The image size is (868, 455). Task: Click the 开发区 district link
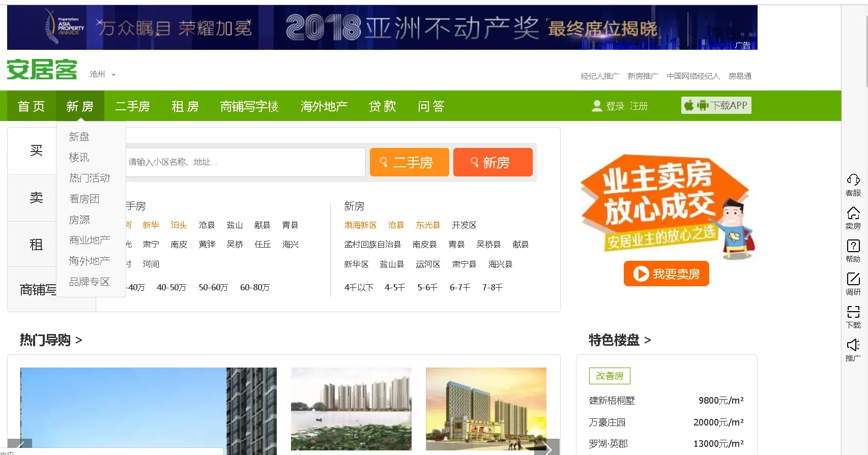click(464, 225)
